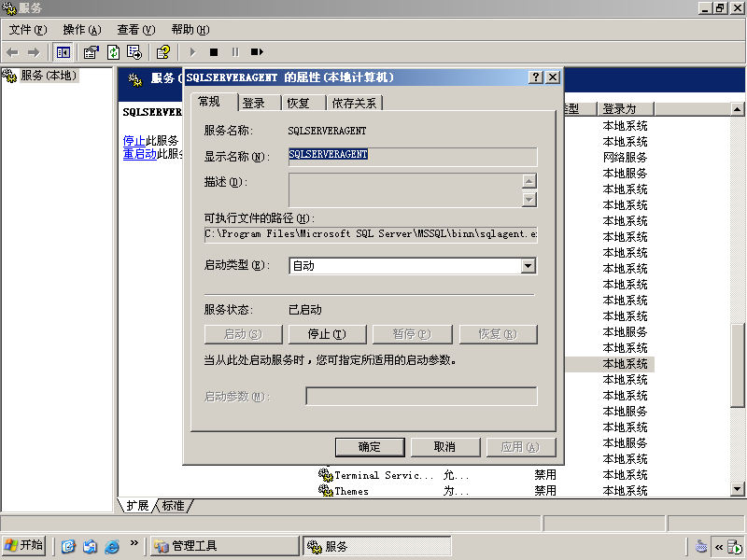This screenshot has height=560, width=747.
Task: Switch to the 依存关系 tab
Action: pos(354,103)
